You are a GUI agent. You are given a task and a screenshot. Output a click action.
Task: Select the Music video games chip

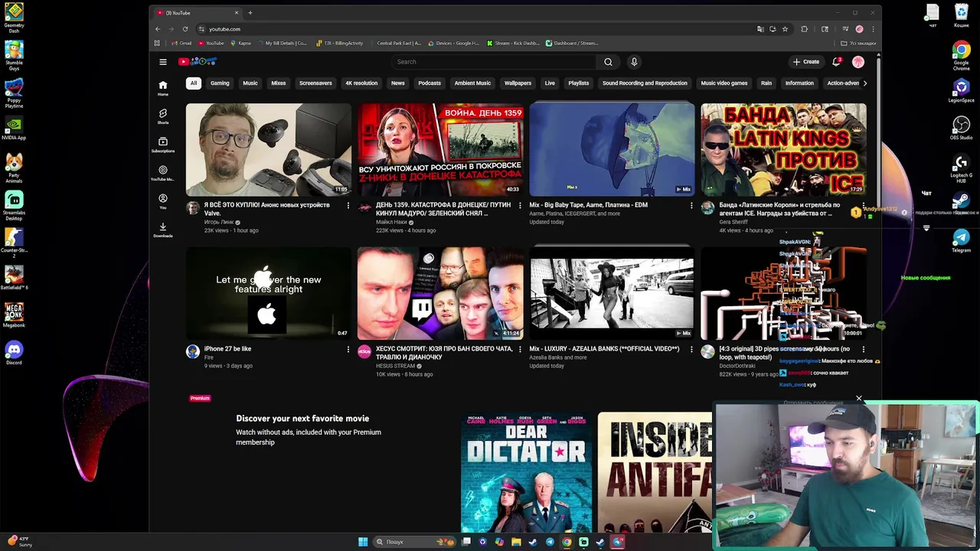(x=724, y=83)
